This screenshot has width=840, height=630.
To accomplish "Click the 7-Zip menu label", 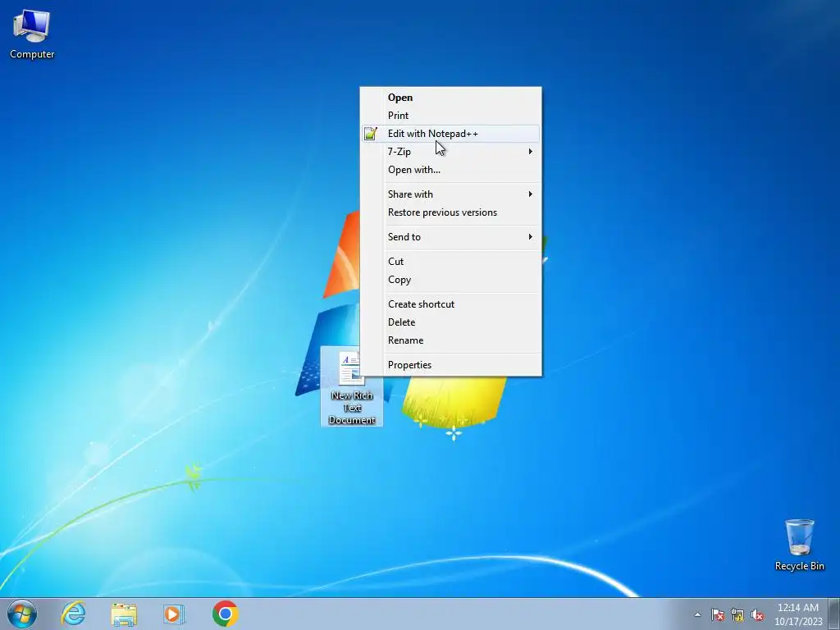I will (x=399, y=152).
